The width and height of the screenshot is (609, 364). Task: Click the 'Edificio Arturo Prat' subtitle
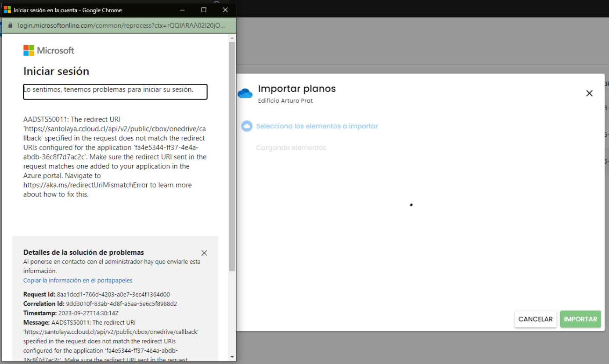coord(285,101)
